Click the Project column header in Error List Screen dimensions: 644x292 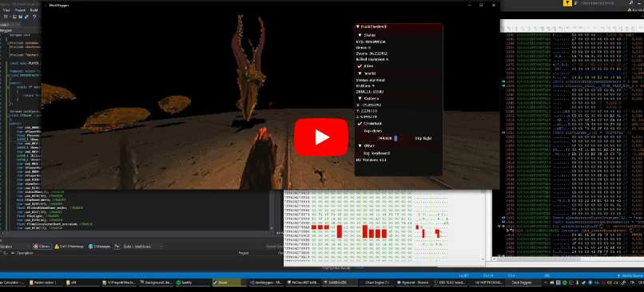(x=244, y=253)
